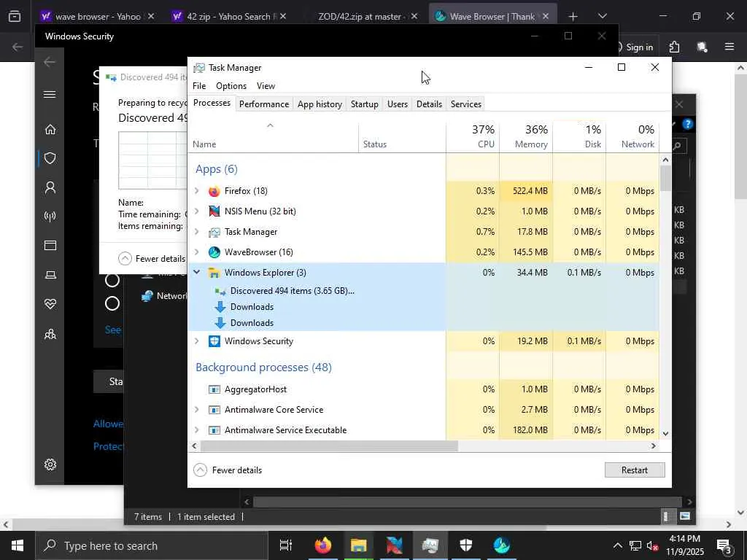747x560 pixels.
Task: Open Device performance & health heart icon
Action: click(50, 304)
